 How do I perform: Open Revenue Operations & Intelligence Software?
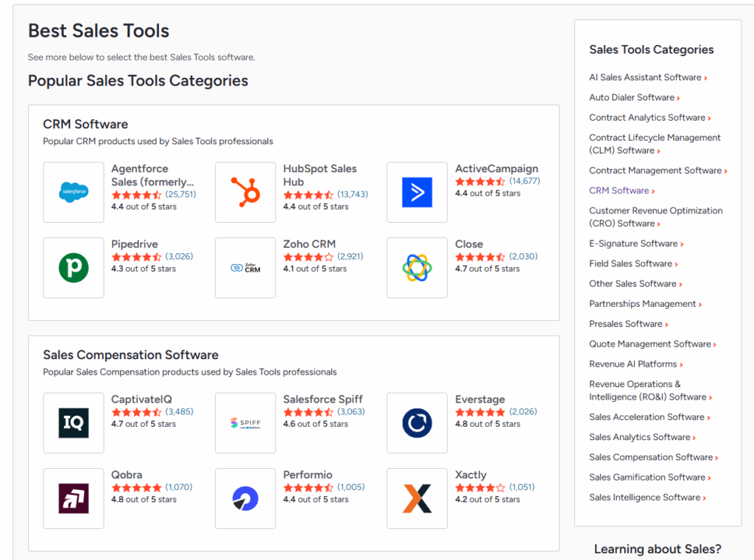[651, 391]
